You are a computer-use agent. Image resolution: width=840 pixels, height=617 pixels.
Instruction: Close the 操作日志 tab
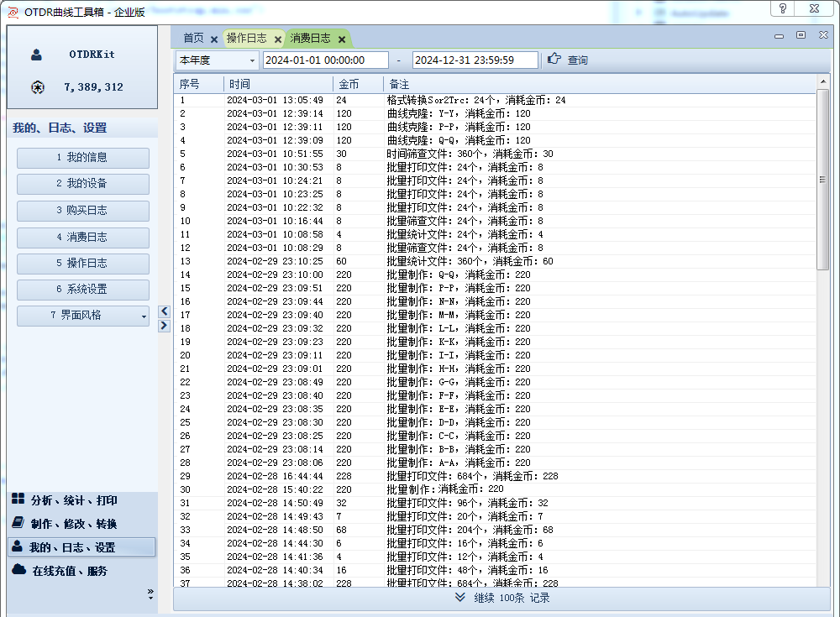click(278, 39)
